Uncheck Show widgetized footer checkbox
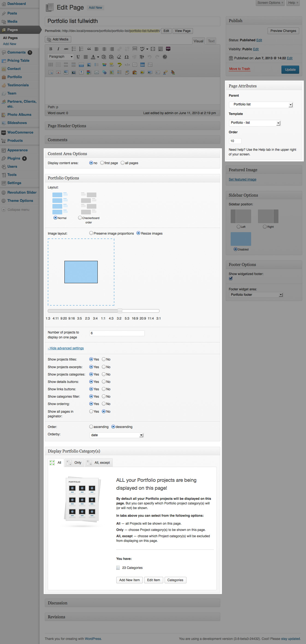 click(231, 279)
